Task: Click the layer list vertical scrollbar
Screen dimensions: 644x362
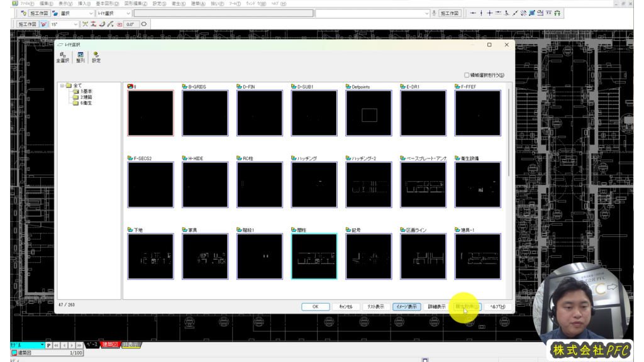Action: tap(509, 132)
